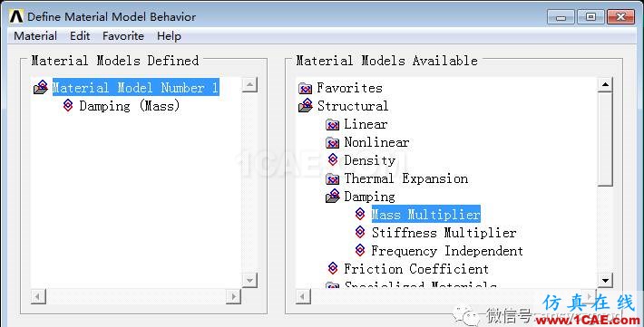This screenshot has height=327, width=644.
Task: Click the Frequency Independent diamond icon
Action: [x=360, y=250]
